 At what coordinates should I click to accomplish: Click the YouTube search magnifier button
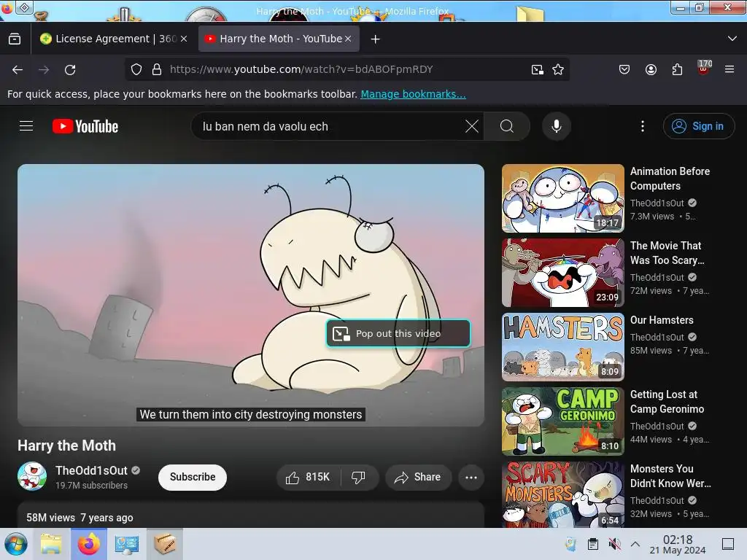506,126
